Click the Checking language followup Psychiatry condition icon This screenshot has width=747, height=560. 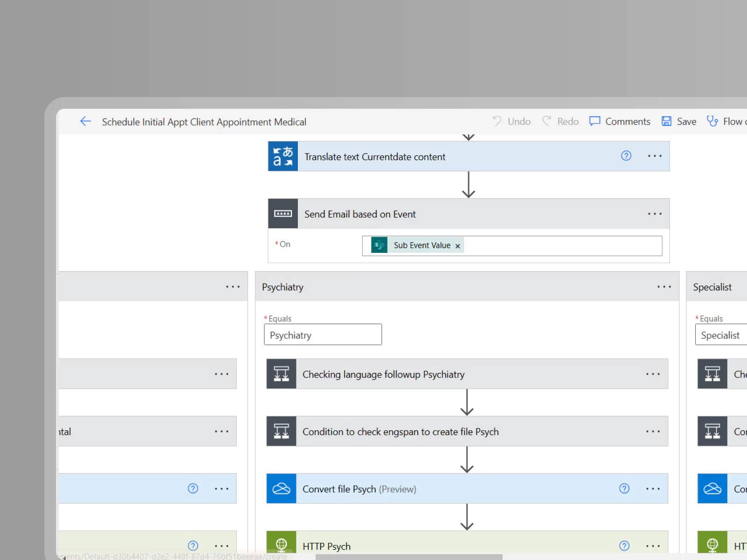[x=281, y=374]
